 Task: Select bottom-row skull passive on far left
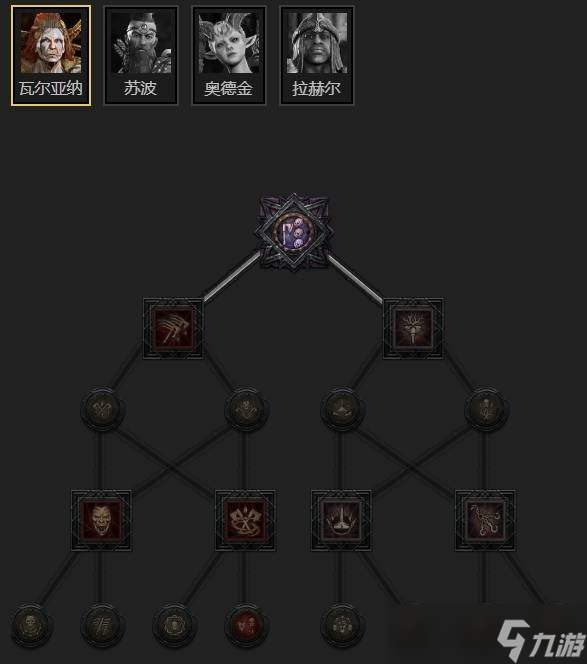[30, 625]
